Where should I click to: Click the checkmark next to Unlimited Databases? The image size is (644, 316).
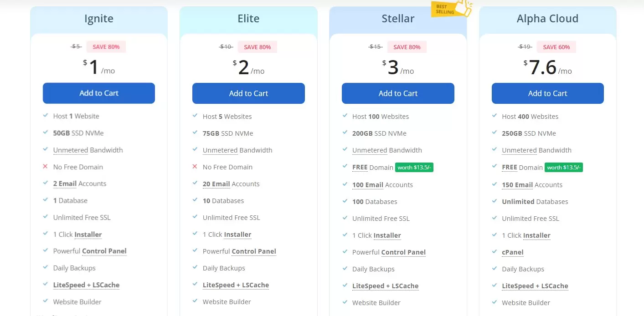(x=495, y=201)
